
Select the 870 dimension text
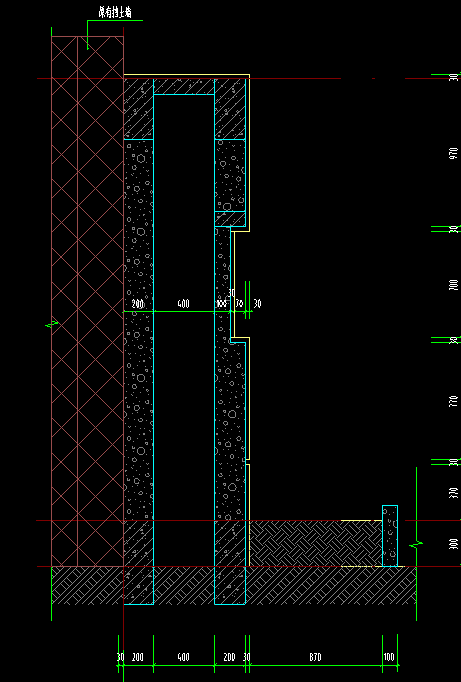point(315,657)
